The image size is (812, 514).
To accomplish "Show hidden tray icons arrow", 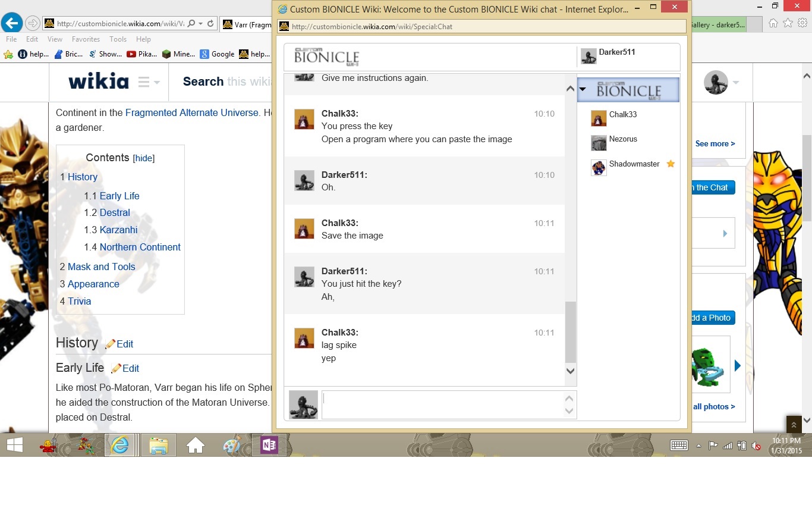I will 698,446.
